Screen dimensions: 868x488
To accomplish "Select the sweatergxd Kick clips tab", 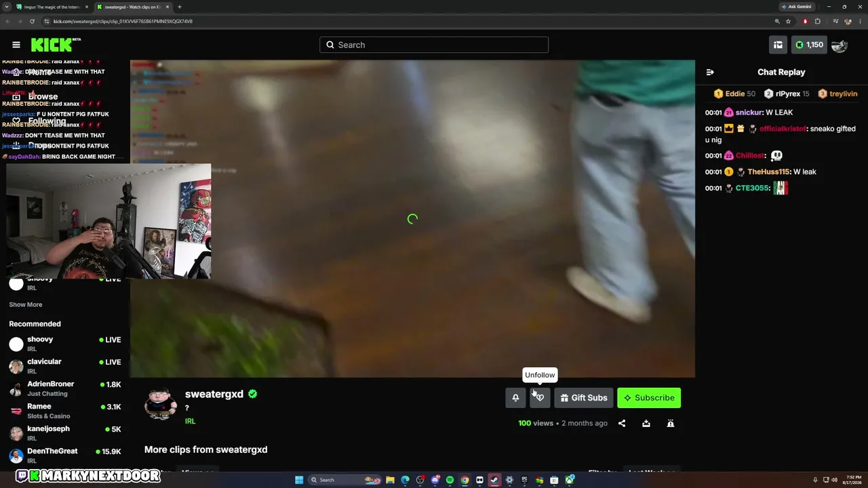I will pos(133,7).
